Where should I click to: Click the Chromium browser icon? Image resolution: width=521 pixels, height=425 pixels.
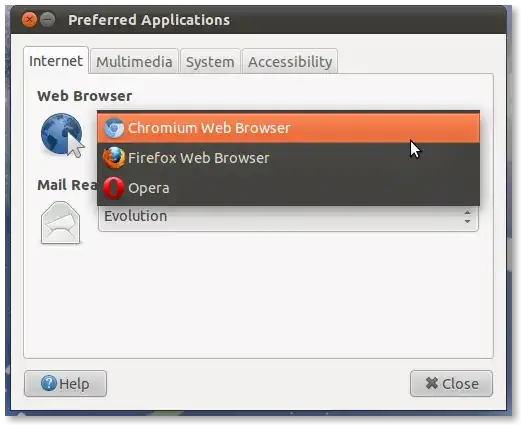tap(114, 128)
